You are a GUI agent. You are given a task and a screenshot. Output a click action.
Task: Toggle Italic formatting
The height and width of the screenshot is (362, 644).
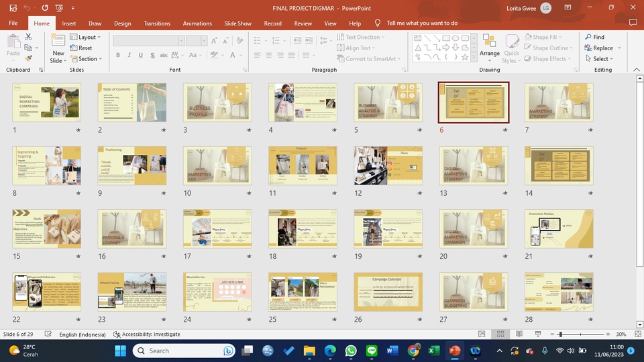pos(129,55)
